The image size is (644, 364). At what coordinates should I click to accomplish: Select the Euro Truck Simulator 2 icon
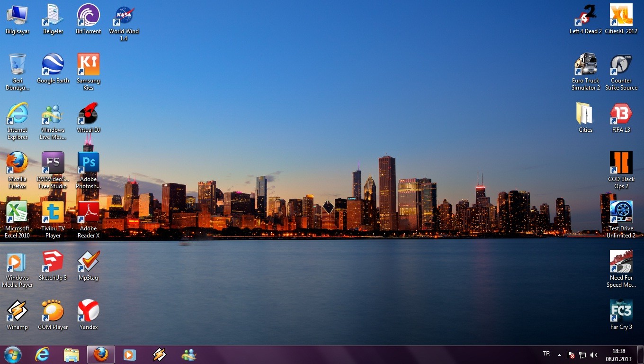click(586, 72)
